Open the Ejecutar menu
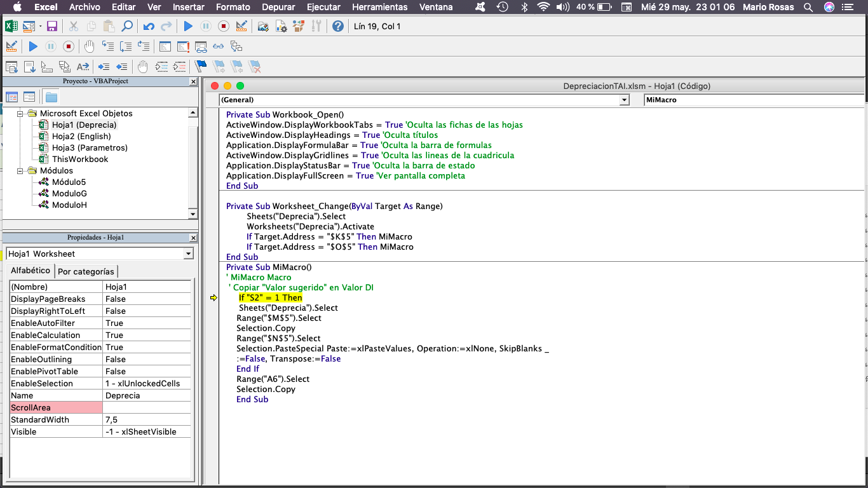The image size is (868, 488). pos(324,7)
